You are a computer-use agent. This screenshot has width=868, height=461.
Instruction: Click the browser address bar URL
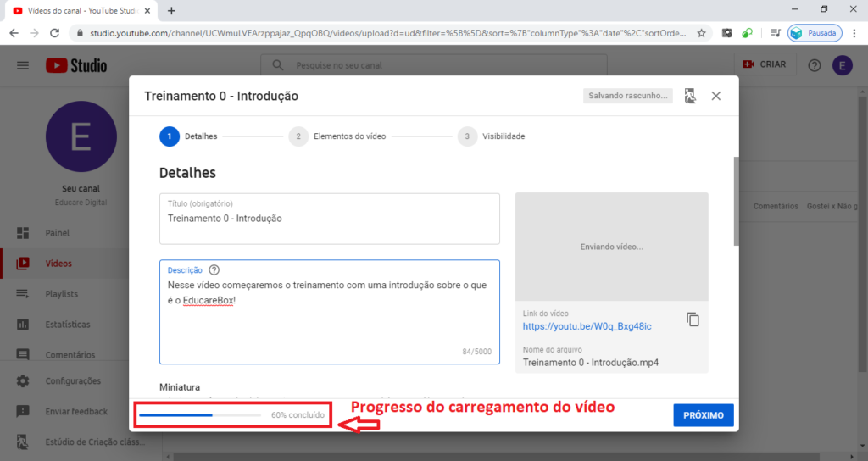coord(387,33)
